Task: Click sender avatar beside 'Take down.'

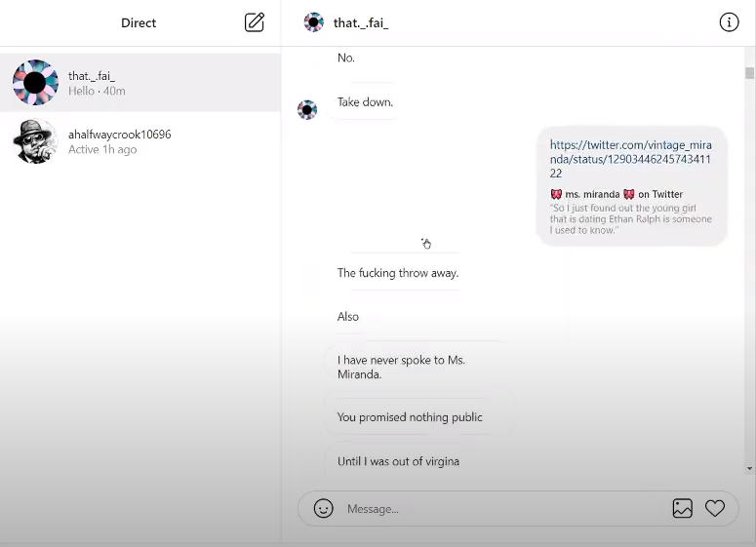Action: coord(307,110)
